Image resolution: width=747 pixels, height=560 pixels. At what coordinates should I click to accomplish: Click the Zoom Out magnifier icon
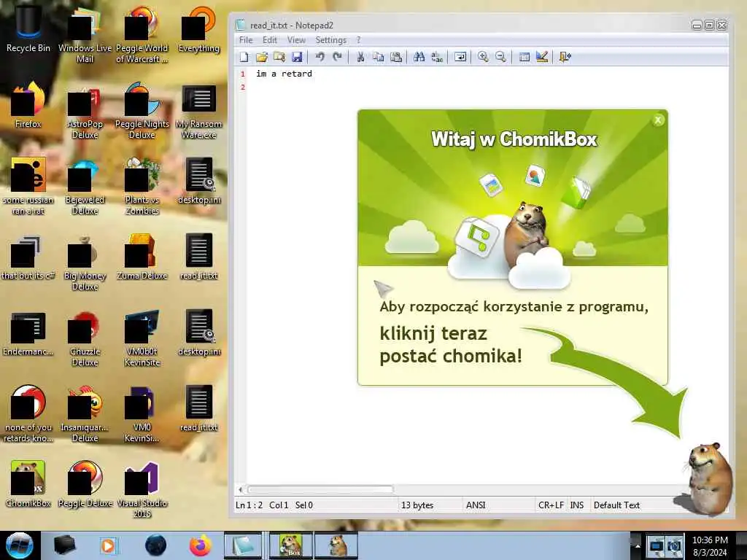(x=500, y=57)
